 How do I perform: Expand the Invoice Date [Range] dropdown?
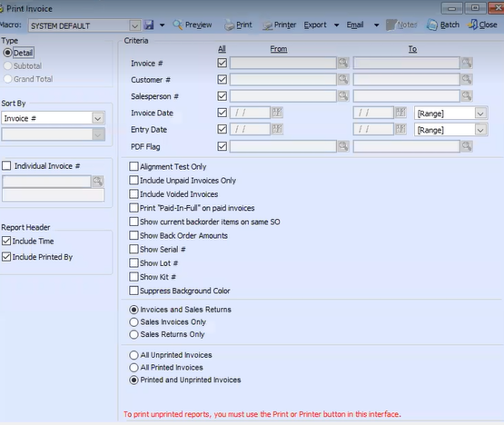click(x=480, y=114)
